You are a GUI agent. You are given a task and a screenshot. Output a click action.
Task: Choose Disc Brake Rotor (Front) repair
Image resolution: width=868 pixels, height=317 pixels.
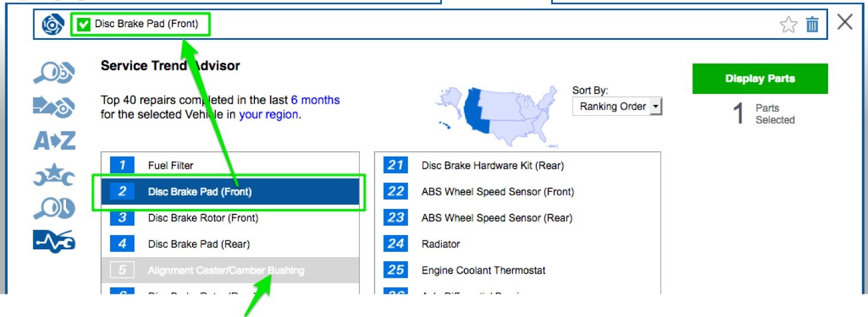pos(203,218)
